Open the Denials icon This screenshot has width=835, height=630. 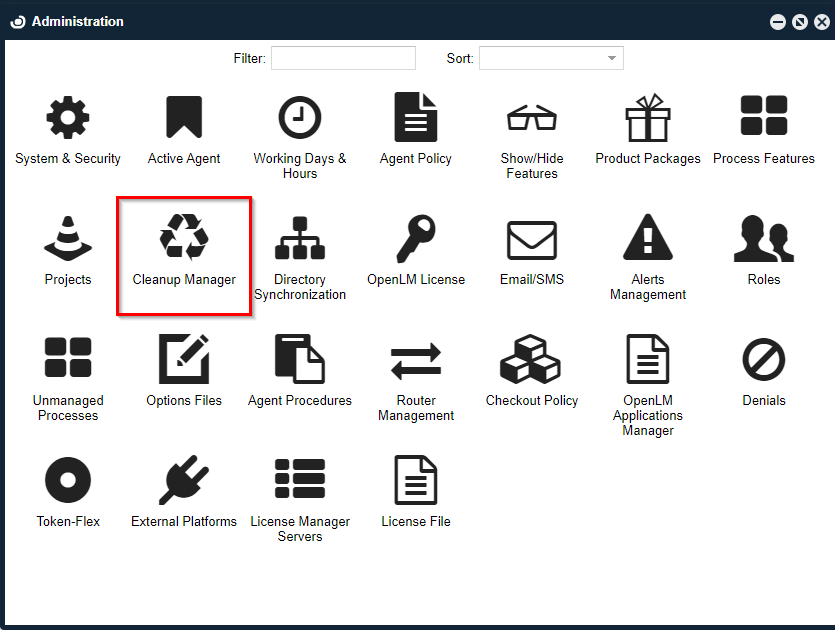click(x=764, y=360)
